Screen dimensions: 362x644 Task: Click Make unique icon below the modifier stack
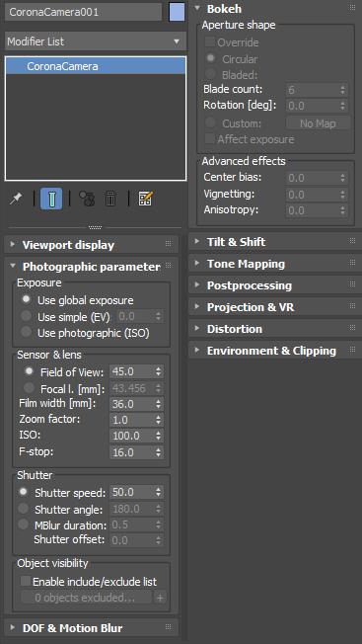click(x=87, y=199)
